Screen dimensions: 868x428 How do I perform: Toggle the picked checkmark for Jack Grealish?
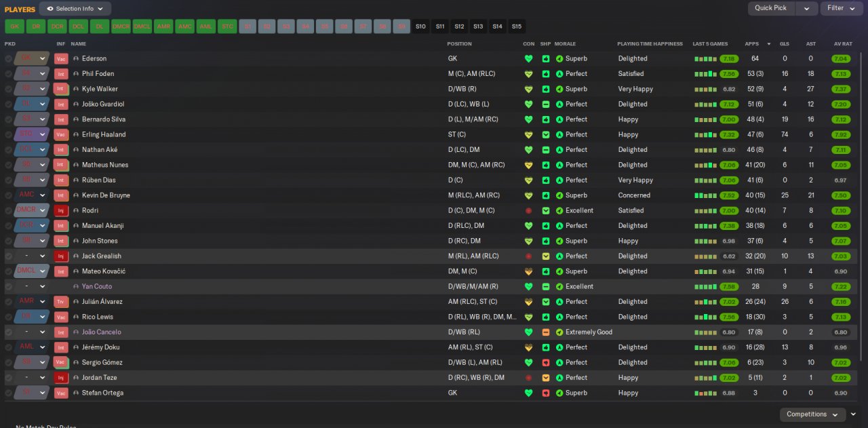click(x=8, y=256)
